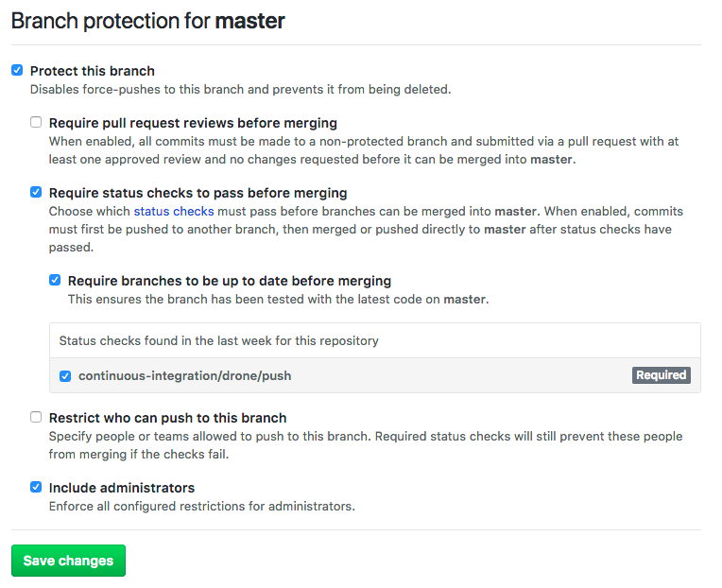
Task: Click the Protect this branch label text
Action: click(x=93, y=71)
